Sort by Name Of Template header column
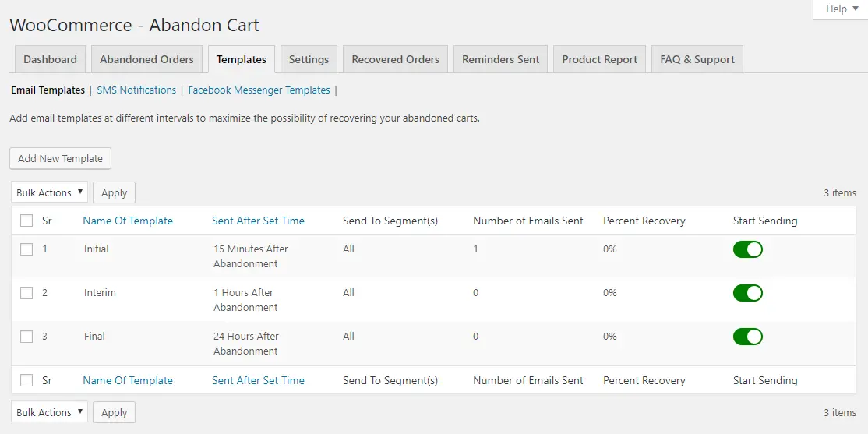Screen dimensions: 868x434 [128, 221]
